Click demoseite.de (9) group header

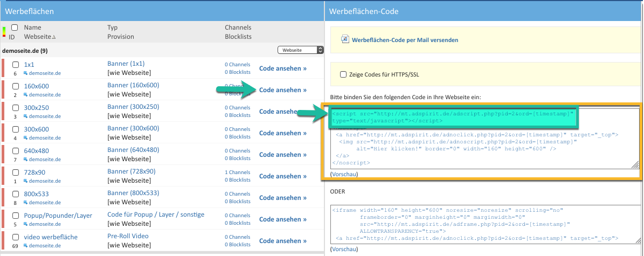point(25,51)
